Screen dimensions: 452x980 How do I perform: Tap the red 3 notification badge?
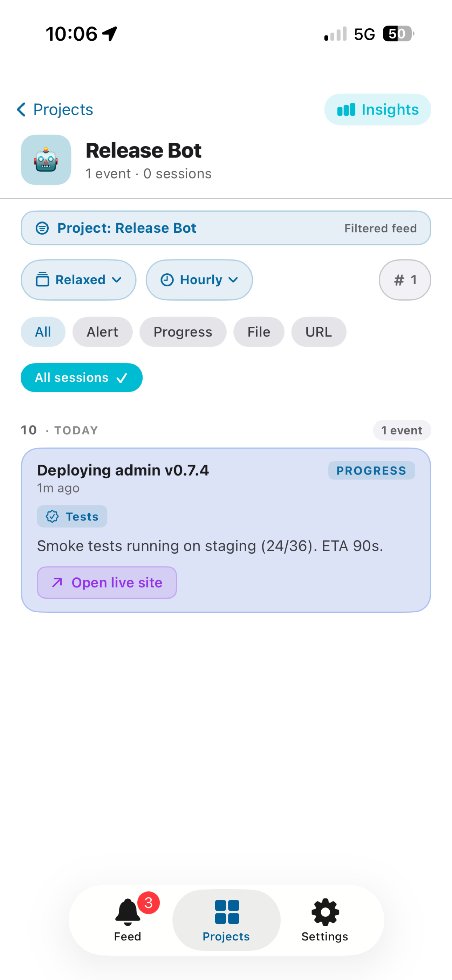click(x=148, y=903)
